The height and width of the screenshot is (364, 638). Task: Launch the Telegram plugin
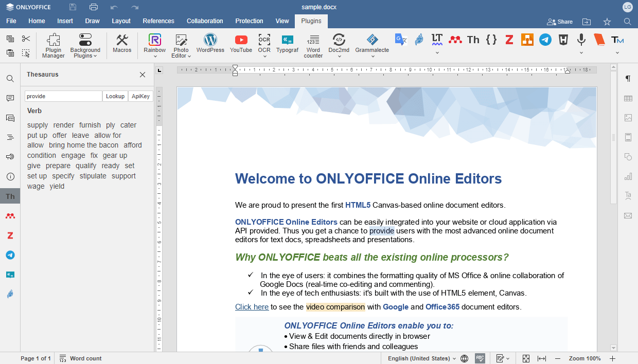[545, 39]
